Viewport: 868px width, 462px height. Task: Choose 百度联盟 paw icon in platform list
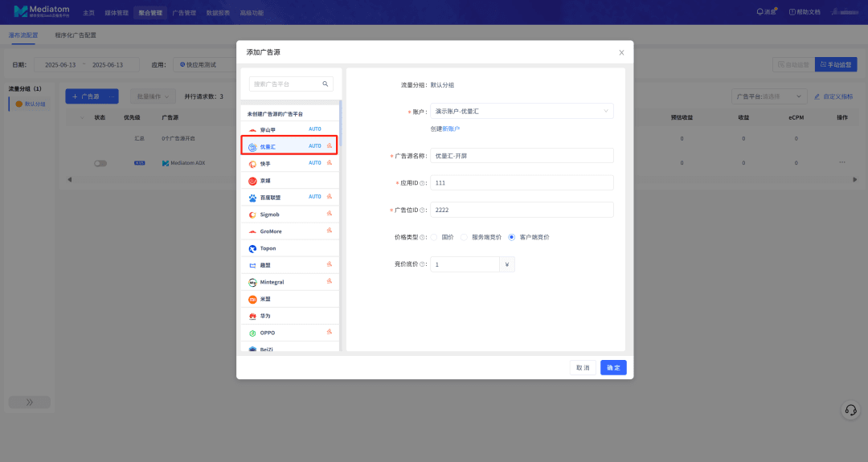click(x=252, y=197)
